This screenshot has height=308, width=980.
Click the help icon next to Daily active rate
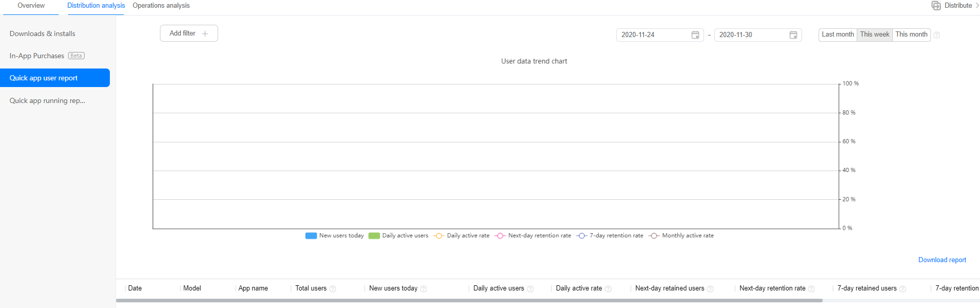pyautogui.click(x=608, y=289)
